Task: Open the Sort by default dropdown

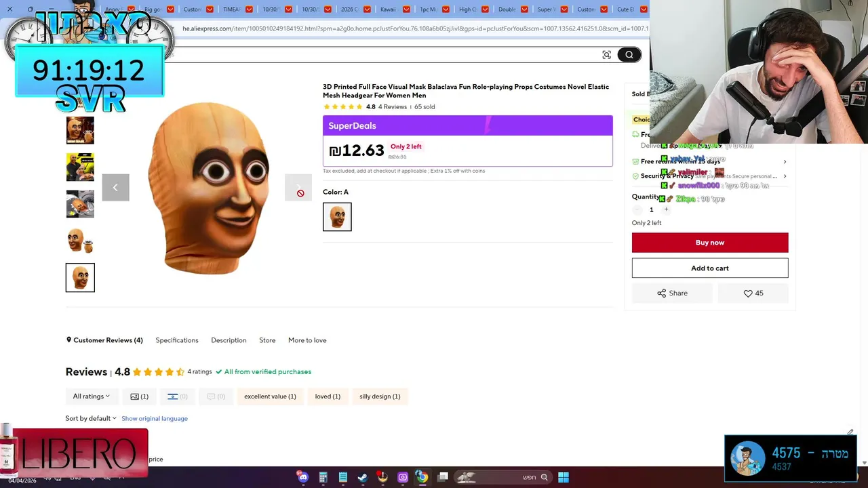Action: click(91, 418)
